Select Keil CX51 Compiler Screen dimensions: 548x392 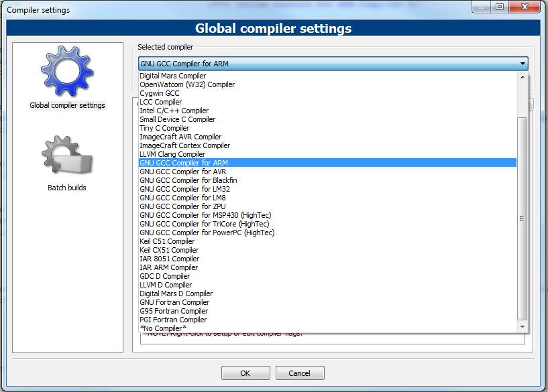click(x=327, y=251)
